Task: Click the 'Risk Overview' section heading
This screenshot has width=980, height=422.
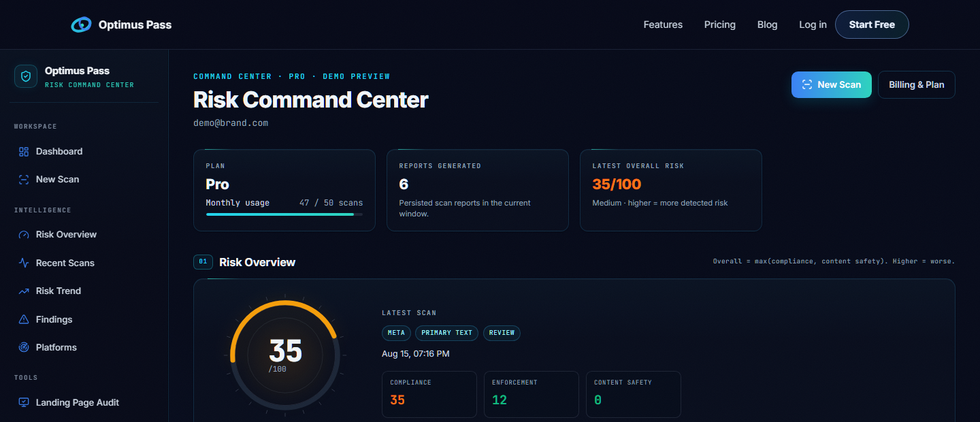Action: coord(257,262)
